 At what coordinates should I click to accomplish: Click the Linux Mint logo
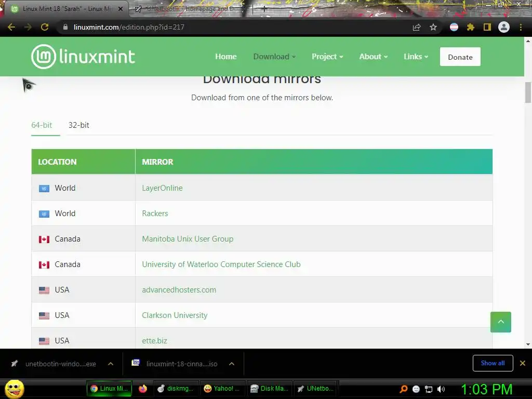click(x=83, y=57)
